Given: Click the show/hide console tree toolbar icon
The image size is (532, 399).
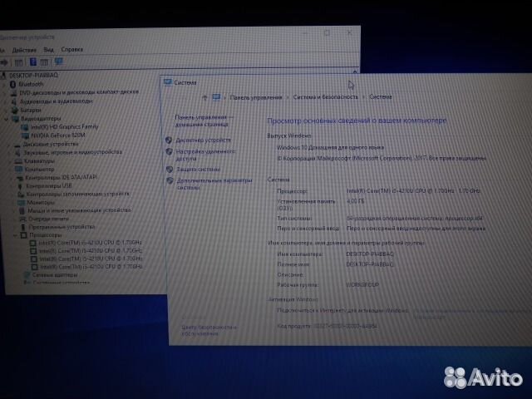Looking at the screenshot, I should pyautogui.click(x=18, y=62).
